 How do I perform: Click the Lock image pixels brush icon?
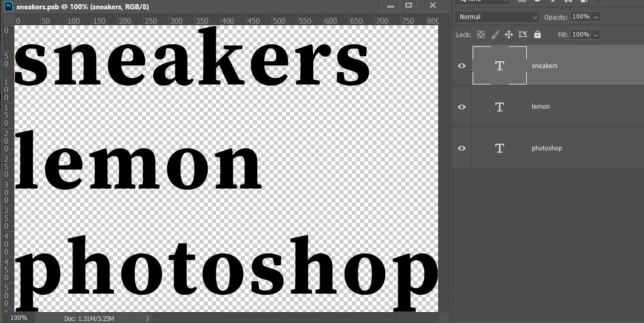495,35
